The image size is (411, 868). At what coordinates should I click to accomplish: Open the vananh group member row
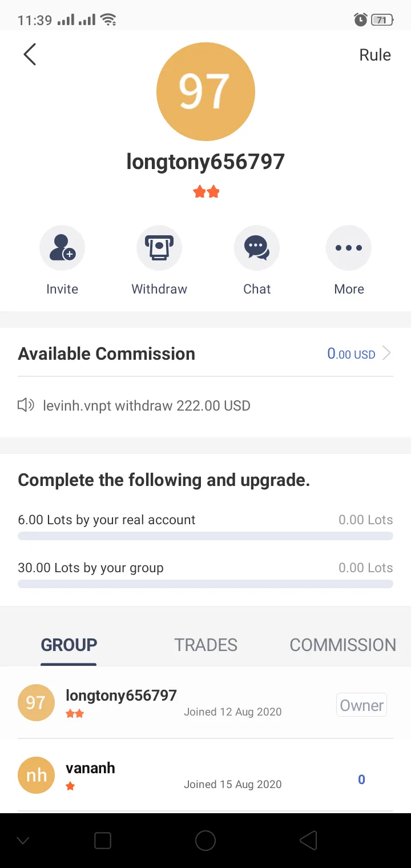[x=205, y=775]
